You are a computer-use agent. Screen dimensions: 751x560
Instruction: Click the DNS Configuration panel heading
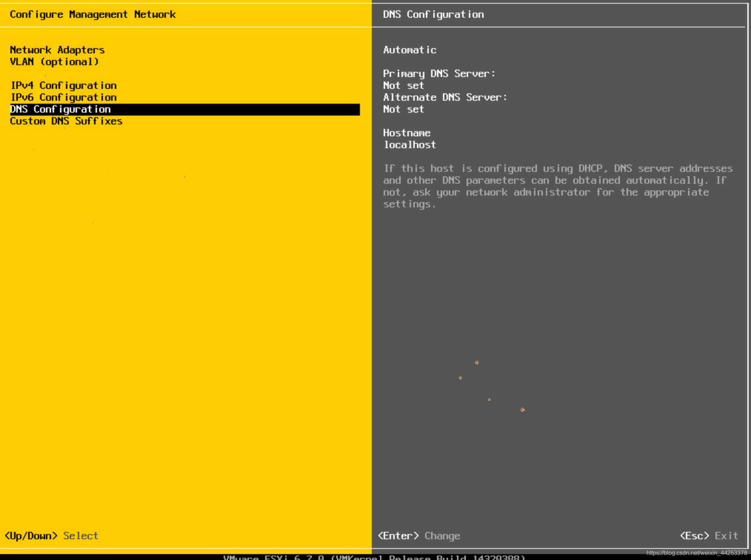point(433,14)
